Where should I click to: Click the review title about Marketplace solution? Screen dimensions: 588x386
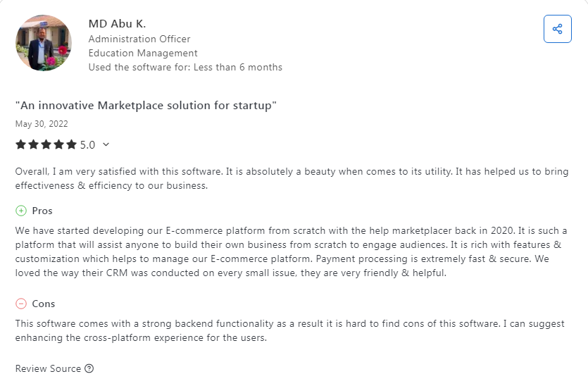pyautogui.click(x=146, y=105)
